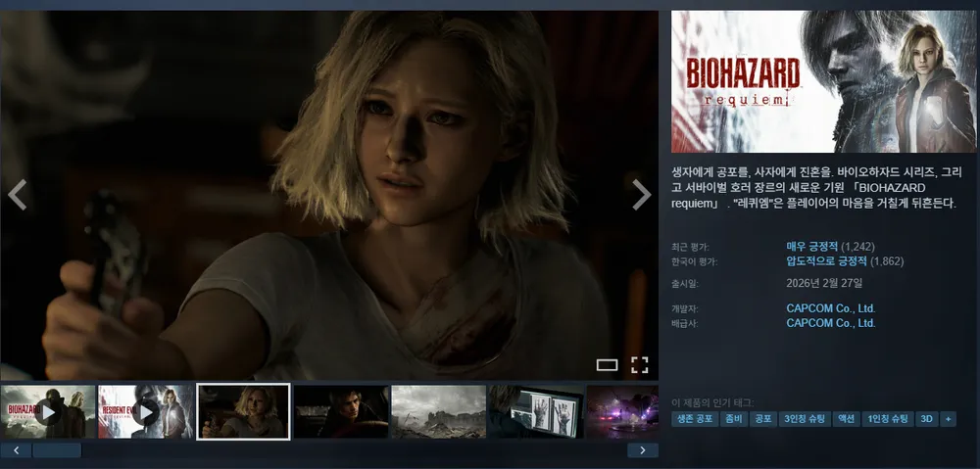Click the '이 제품의 인기 태그:' label
This screenshot has width=980, height=469.
(x=712, y=402)
